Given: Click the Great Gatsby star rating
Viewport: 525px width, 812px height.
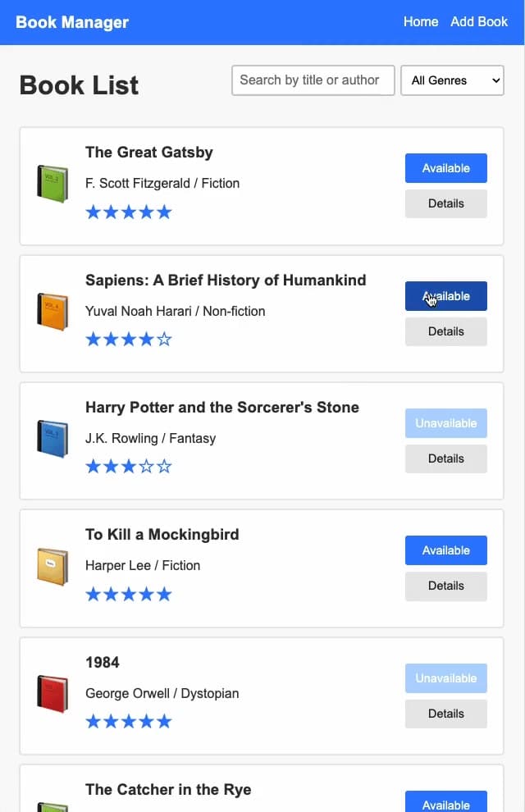Looking at the screenshot, I should click(x=129, y=212).
